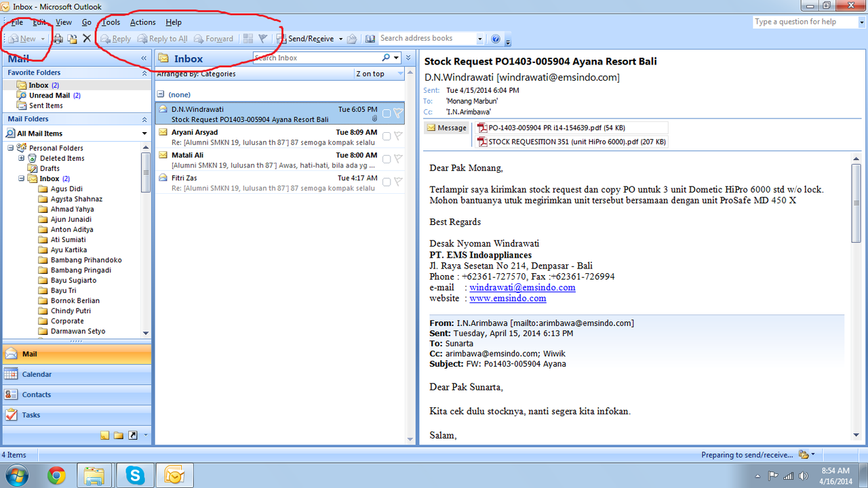Click the blue Help question mark icon
The width and height of the screenshot is (868, 488).
pyautogui.click(x=495, y=39)
